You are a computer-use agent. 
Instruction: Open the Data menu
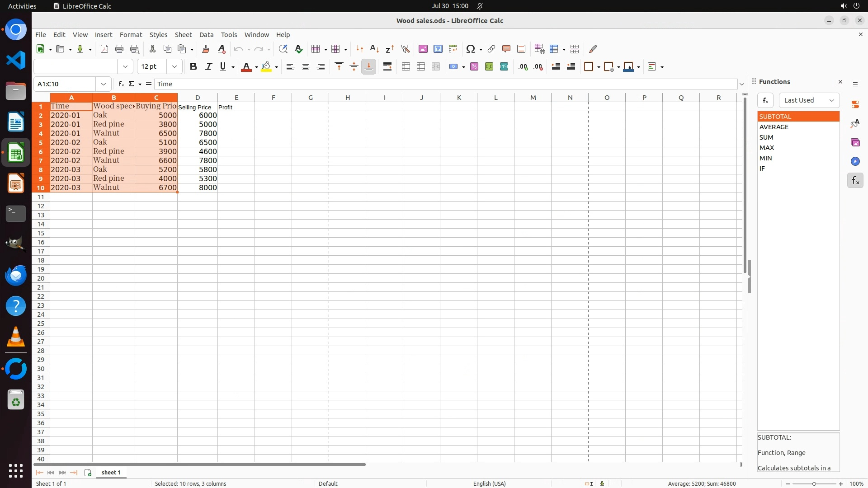(x=206, y=35)
